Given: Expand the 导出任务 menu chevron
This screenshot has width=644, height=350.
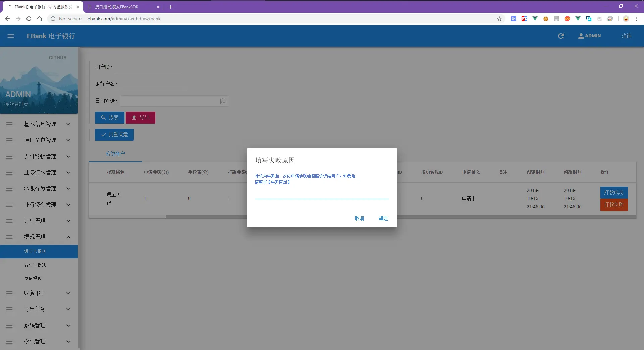Looking at the screenshot, I should (x=68, y=309).
